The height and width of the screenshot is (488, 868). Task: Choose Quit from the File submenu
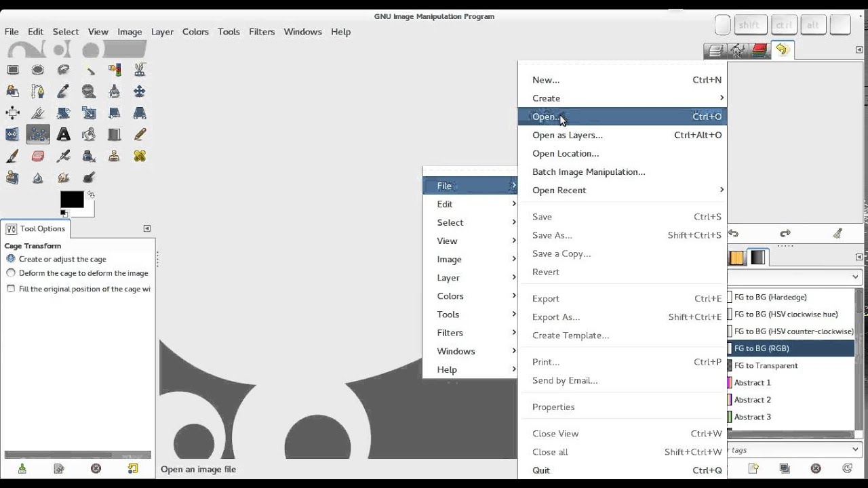tap(622, 470)
